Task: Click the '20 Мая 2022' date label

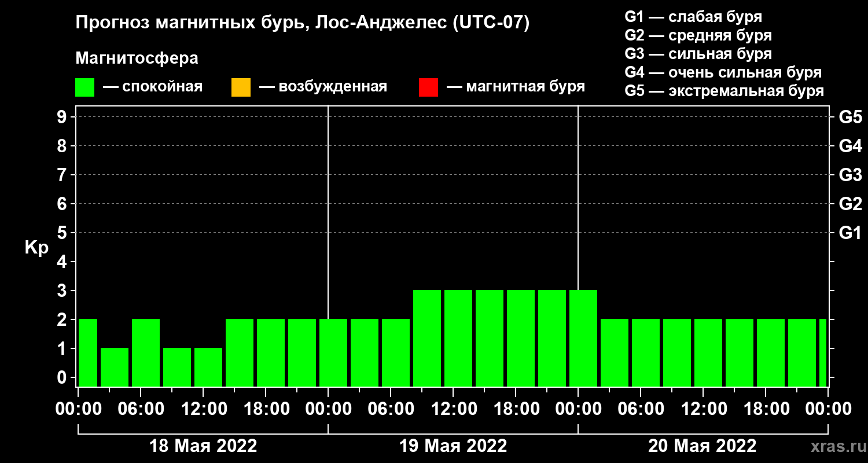Action: [x=702, y=446]
